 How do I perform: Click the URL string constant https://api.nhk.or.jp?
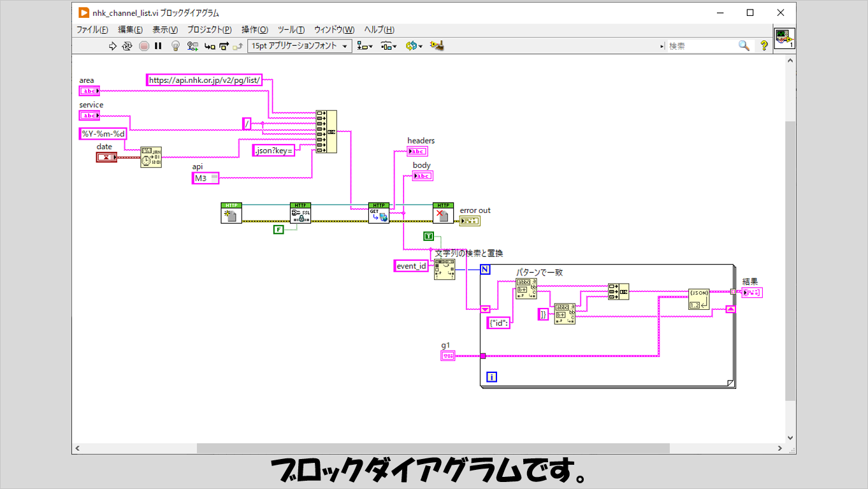205,80
